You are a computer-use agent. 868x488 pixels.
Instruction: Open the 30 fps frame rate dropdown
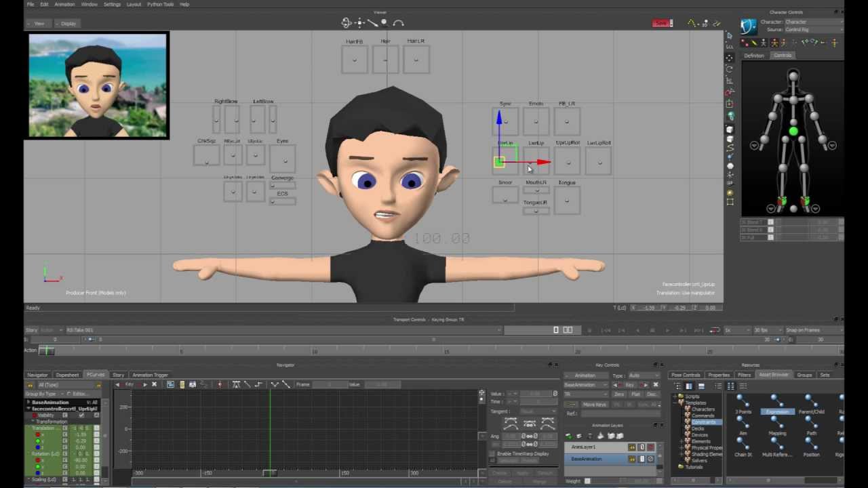(x=768, y=330)
